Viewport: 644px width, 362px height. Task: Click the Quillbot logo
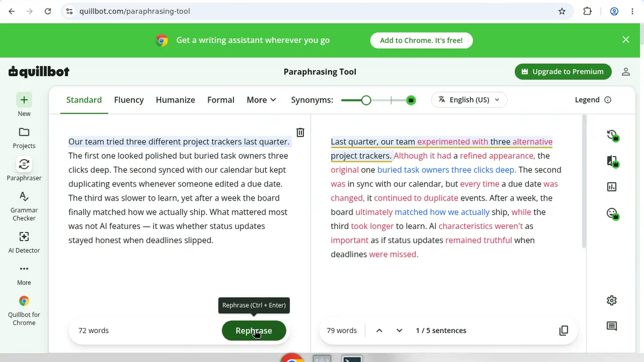point(39,71)
